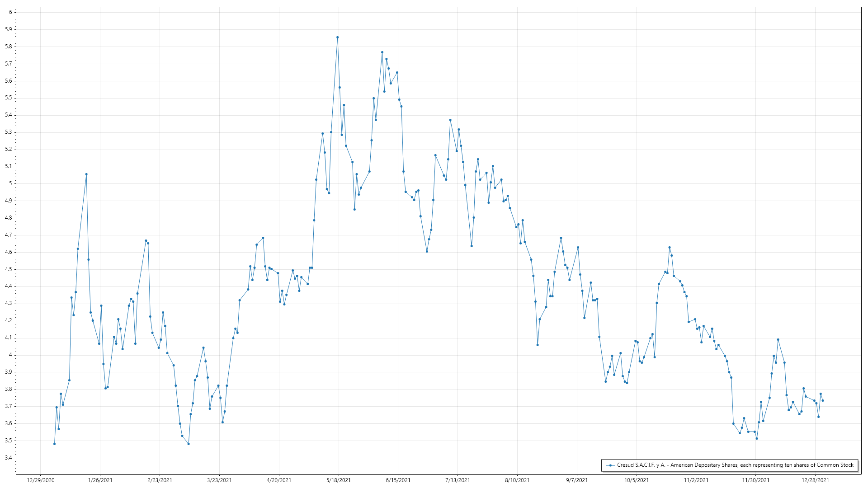Viewport: 868px width, 488px height.
Task: Click the last data point of the series
Action: 823,400
